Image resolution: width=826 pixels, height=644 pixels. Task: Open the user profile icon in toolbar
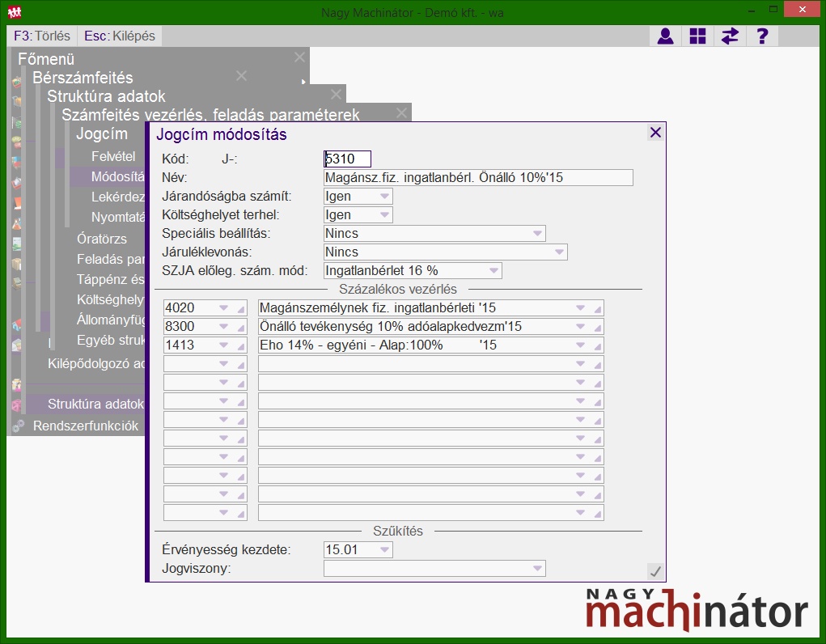pyautogui.click(x=665, y=36)
